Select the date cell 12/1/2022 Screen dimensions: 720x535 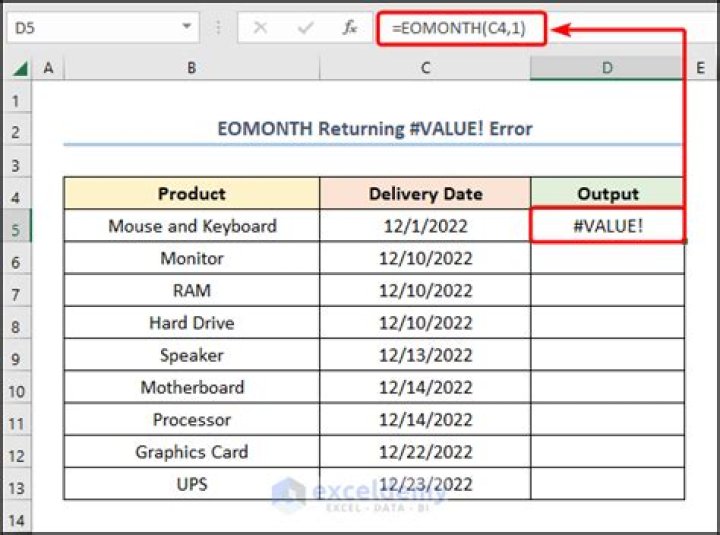(x=425, y=225)
